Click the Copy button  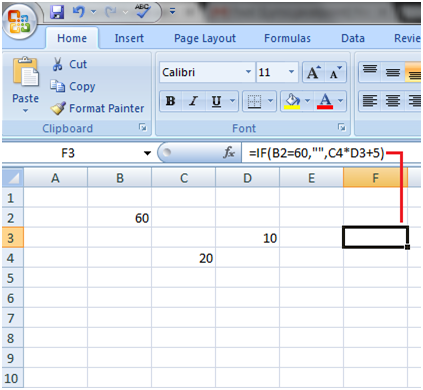coord(73,86)
